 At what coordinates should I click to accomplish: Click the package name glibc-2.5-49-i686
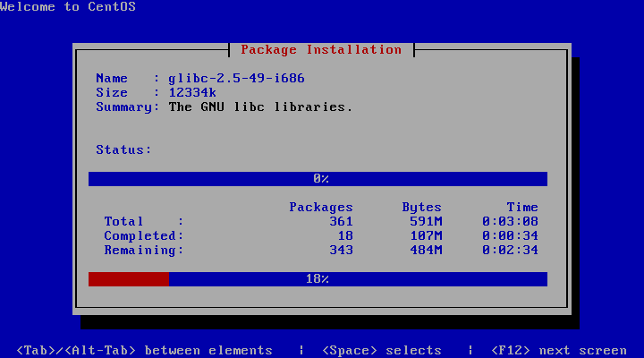pyautogui.click(x=236, y=78)
